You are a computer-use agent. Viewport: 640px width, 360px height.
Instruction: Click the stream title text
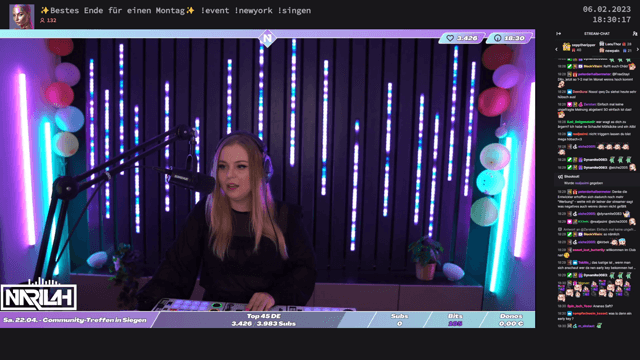176,11
